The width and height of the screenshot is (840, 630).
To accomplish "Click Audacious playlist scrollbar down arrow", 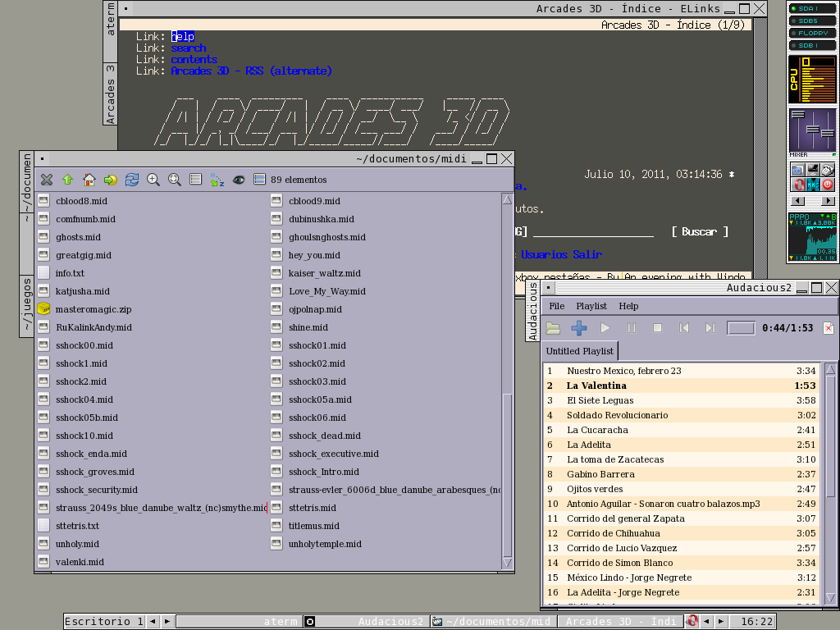I will [831, 597].
